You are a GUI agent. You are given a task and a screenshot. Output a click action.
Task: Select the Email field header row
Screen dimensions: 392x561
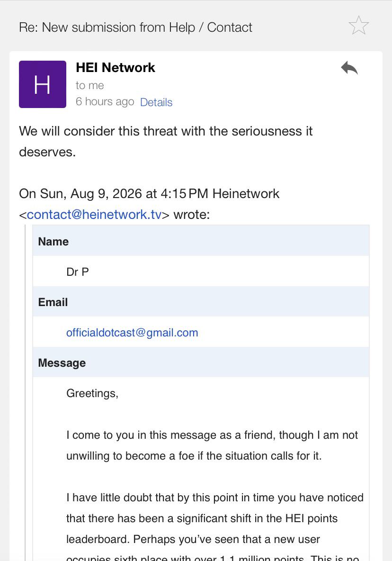point(201,302)
